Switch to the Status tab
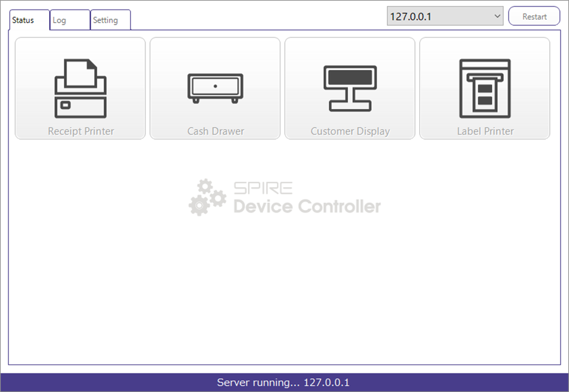 coord(29,20)
